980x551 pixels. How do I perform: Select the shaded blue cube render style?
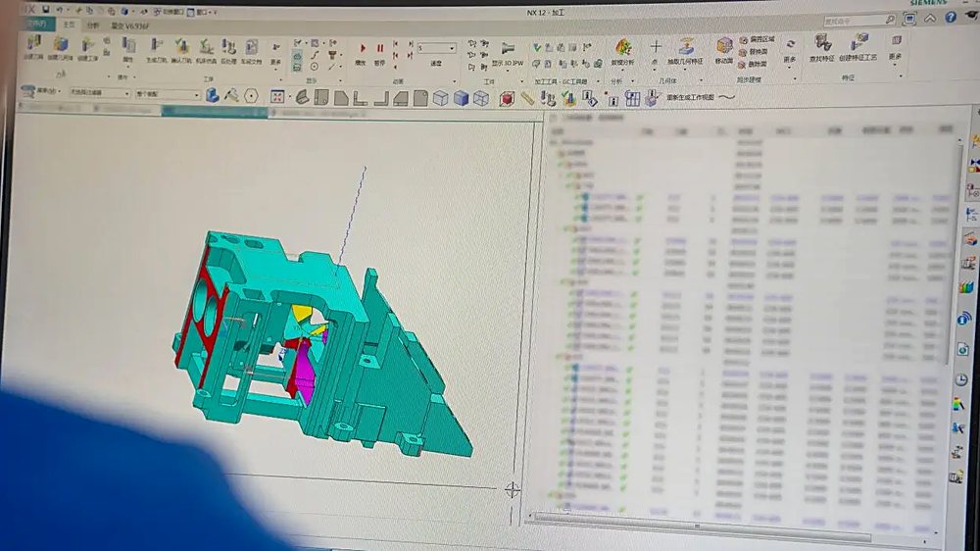click(x=462, y=98)
